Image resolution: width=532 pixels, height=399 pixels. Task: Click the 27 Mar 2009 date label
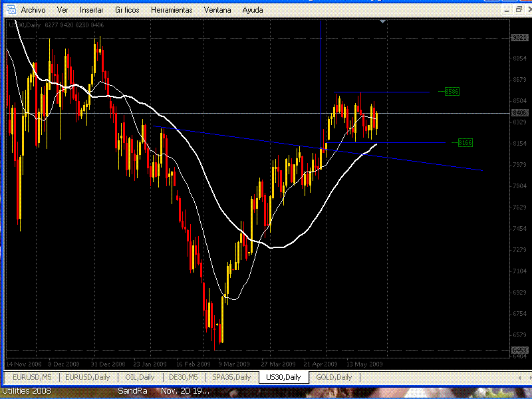tap(278, 364)
